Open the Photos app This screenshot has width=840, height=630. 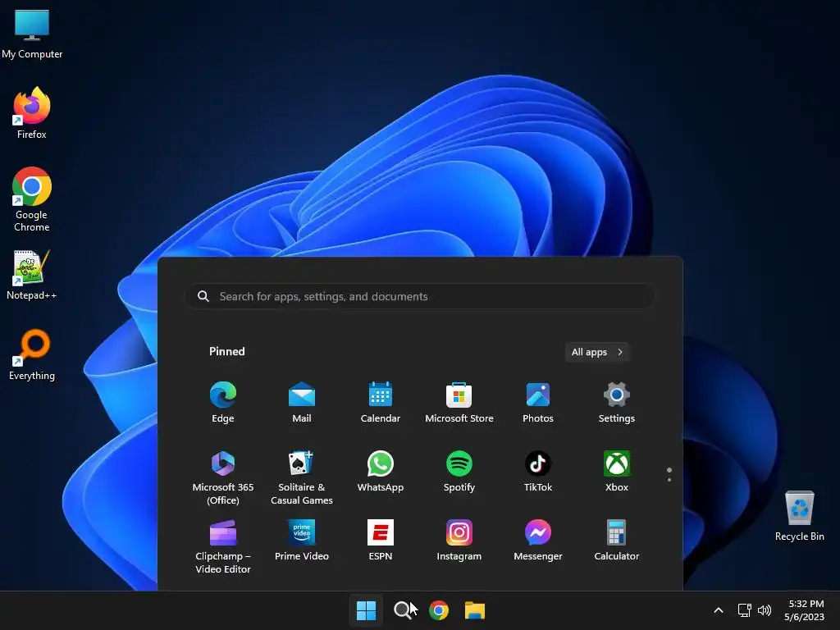point(538,403)
